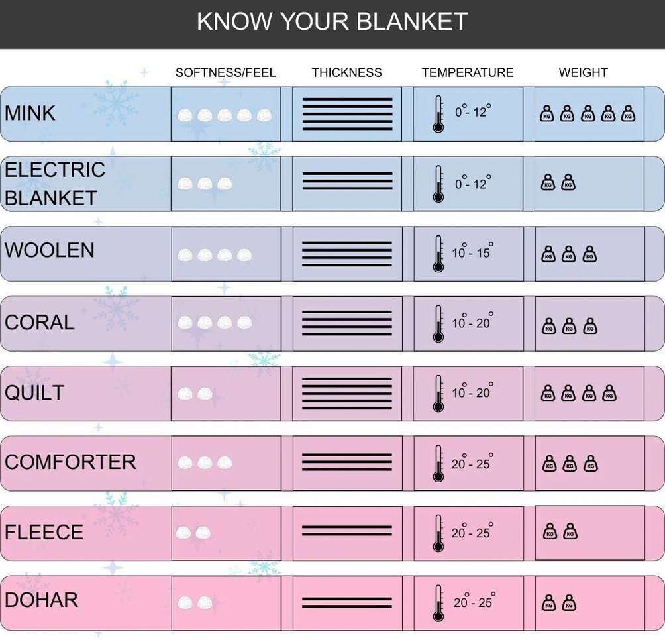Click the thermometer icon in the Comforter row
The width and height of the screenshot is (665, 644).
point(438,463)
